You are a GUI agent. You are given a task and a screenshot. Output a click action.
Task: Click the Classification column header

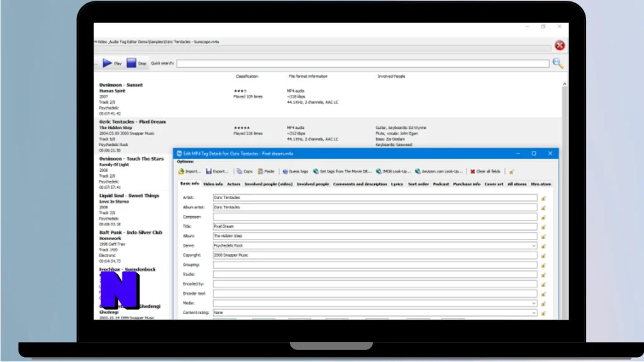pyautogui.click(x=247, y=76)
